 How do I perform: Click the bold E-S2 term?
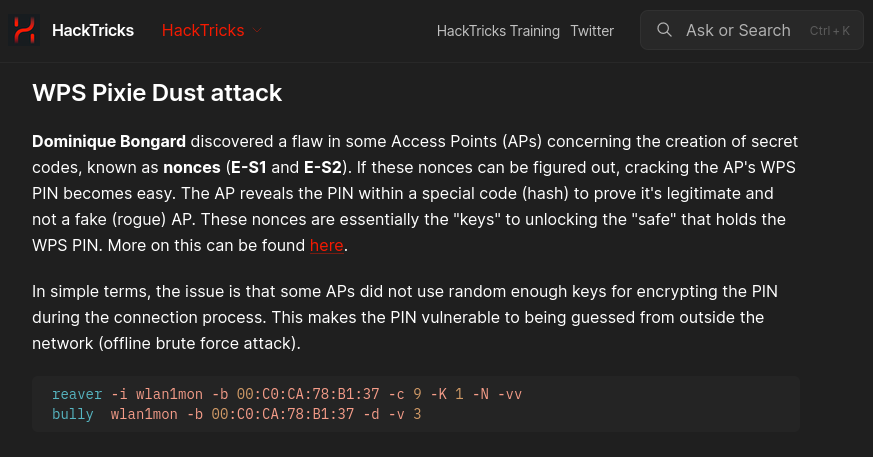pyautogui.click(x=322, y=168)
